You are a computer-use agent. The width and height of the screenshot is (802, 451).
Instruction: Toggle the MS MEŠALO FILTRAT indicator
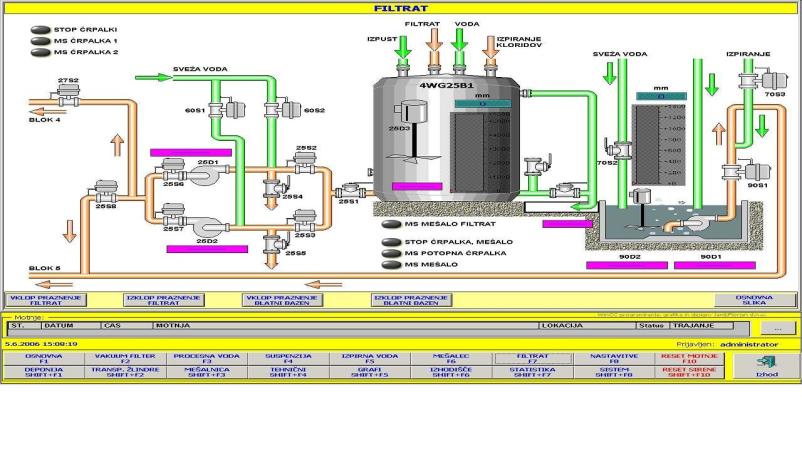(x=392, y=225)
